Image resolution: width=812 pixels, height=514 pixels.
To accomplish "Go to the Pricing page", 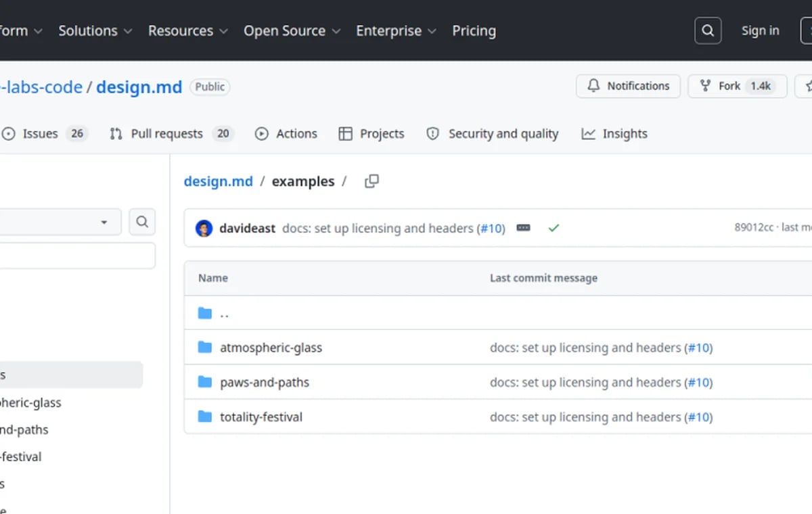I will pyautogui.click(x=474, y=30).
